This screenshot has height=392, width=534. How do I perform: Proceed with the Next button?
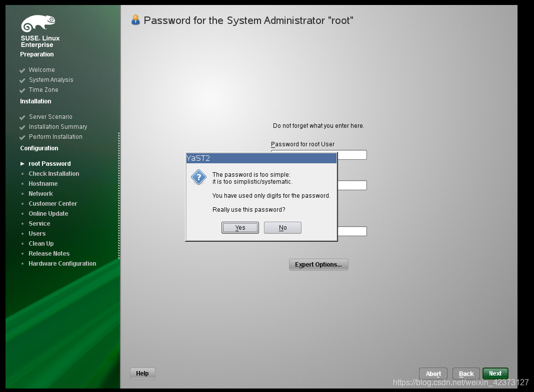pos(495,374)
